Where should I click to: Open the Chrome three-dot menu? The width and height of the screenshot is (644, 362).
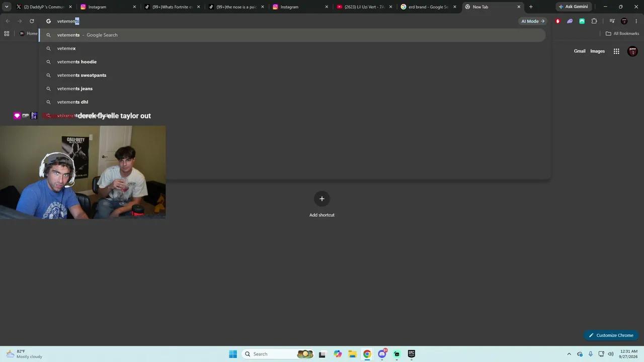636,21
